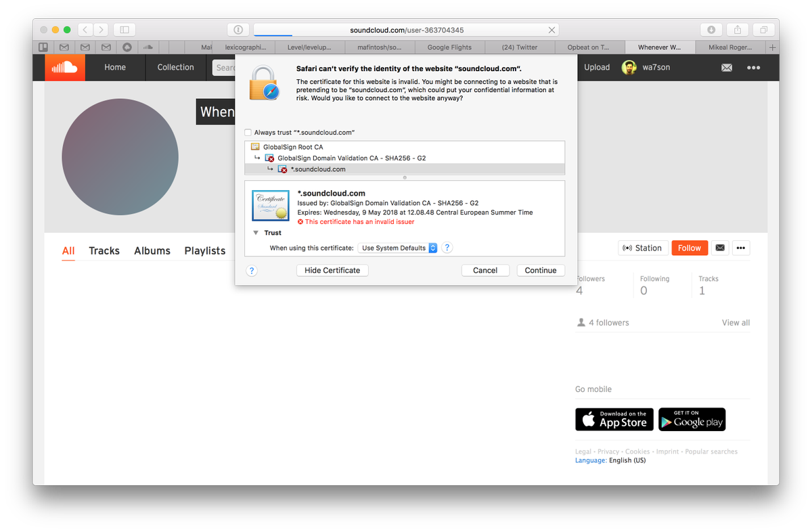Select *.soundcloud.com row in certificate chain

click(x=405, y=169)
